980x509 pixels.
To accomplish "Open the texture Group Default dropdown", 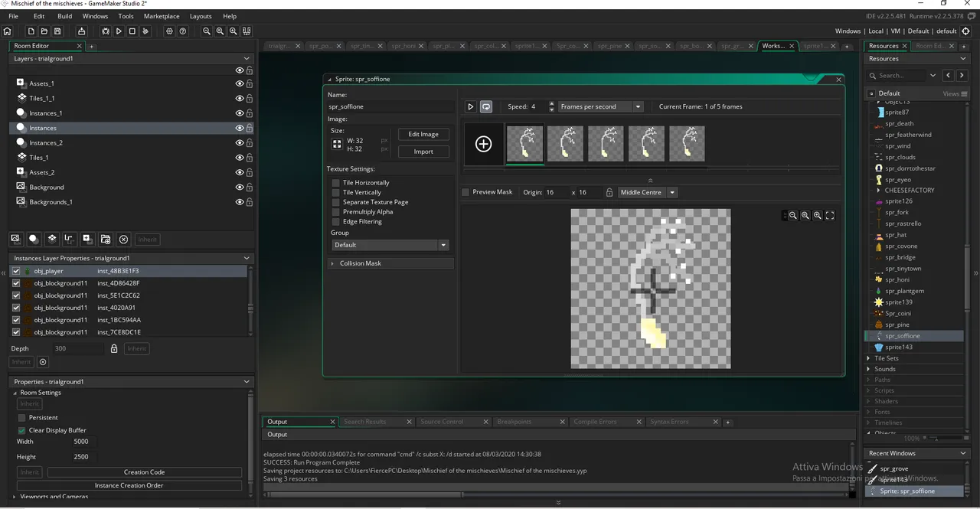I will [x=390, y=245].
